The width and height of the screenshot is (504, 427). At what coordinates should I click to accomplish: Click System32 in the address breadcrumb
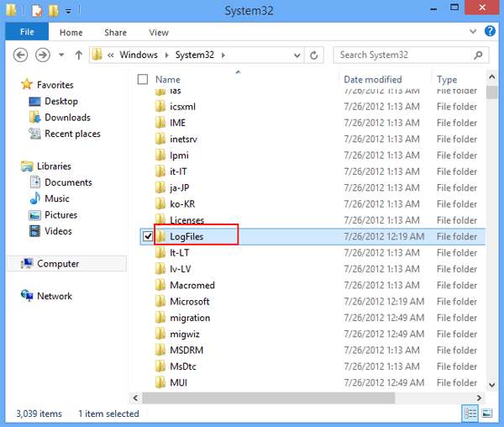coord(195,55)
